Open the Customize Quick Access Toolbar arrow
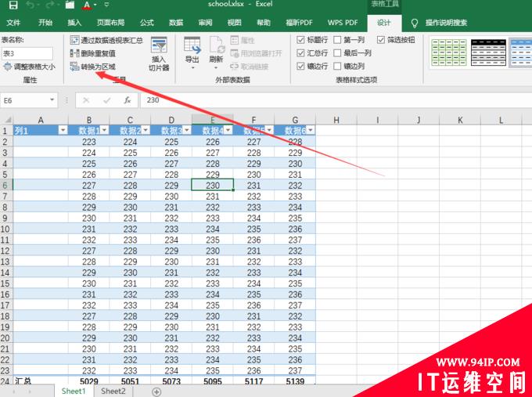Screen dimensions: 532x397 coord(106,5)
